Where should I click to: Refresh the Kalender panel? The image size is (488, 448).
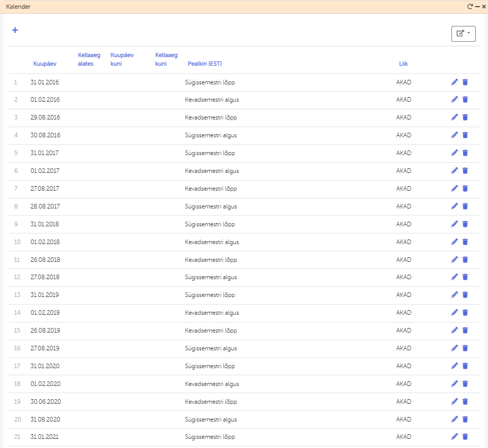[x=470, y=7]
